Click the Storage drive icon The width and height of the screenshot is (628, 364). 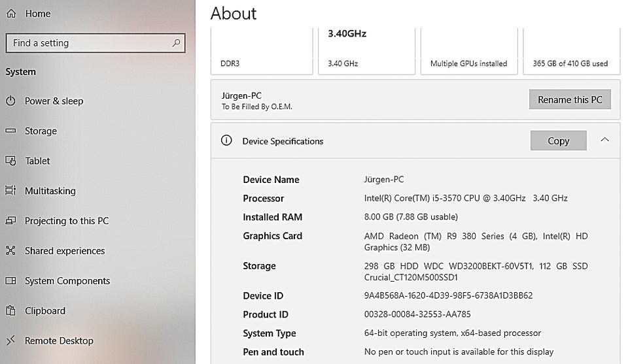point(10,131)
